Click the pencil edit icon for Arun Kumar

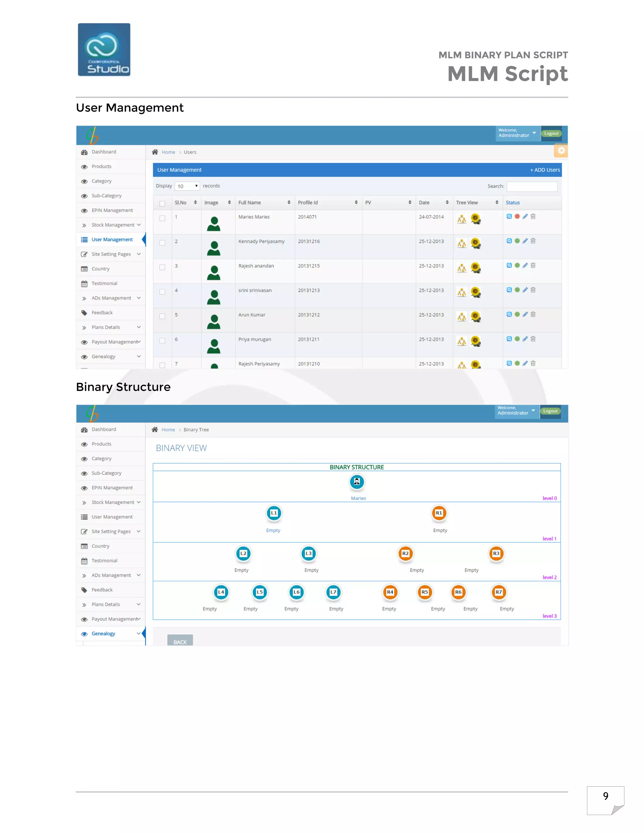[525, 314]
